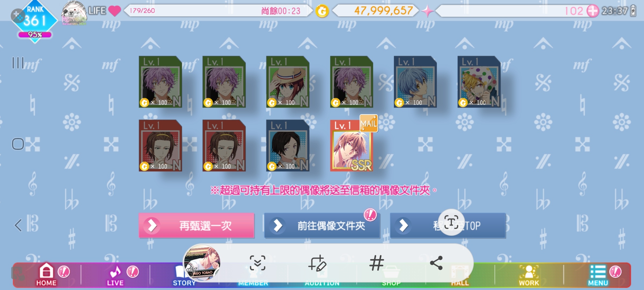644x290 pixels.
Task: Select the SSR card marked MAIL
Action: [352, 146]
